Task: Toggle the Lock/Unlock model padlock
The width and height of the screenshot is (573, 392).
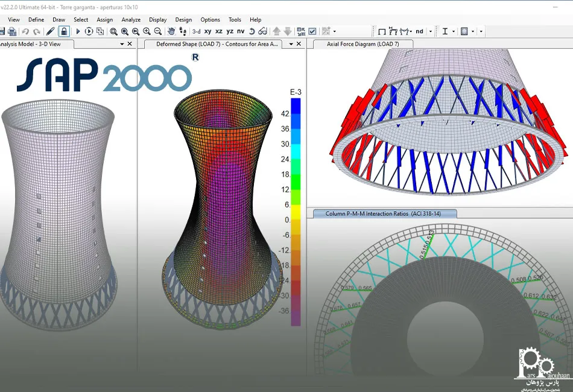Action: pyautogui.click(x=64, y=31)
